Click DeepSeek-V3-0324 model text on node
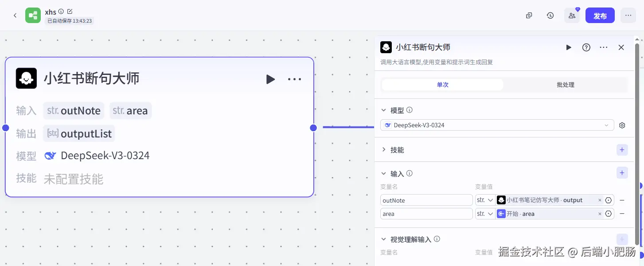The image size is (644, 266). (x=105, y=156)
